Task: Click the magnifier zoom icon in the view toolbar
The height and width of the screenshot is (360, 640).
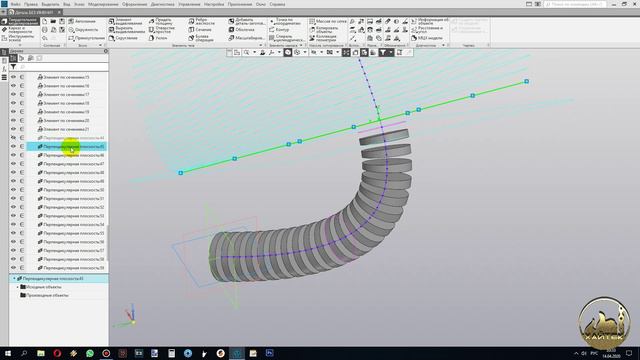Action: click(x=247, y=53)
